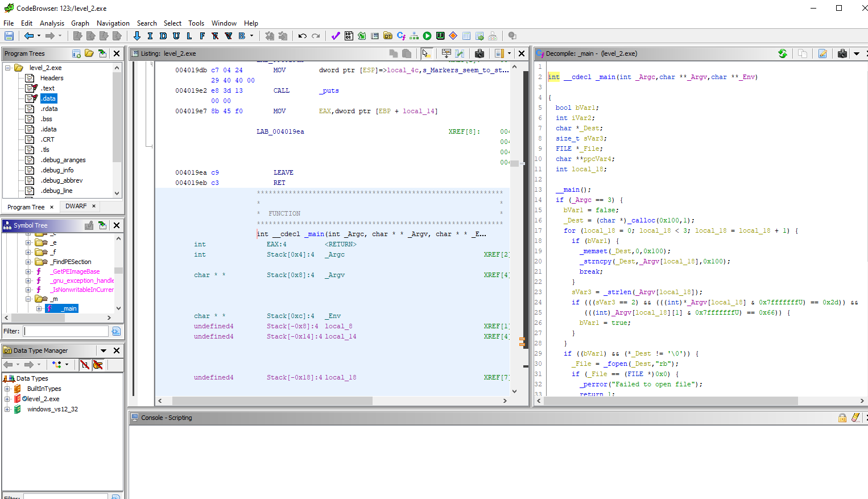
Task: Select _GetPEImageBase function in Symbol Tree
Action: [76, 271]
